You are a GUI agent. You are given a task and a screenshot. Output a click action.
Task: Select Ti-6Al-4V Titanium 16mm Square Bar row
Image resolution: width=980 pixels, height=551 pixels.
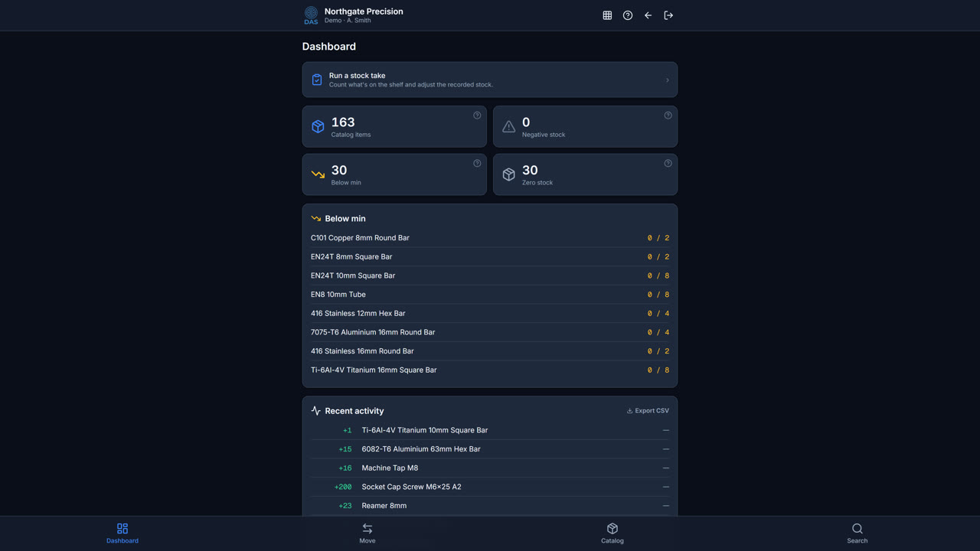(490, 370)
